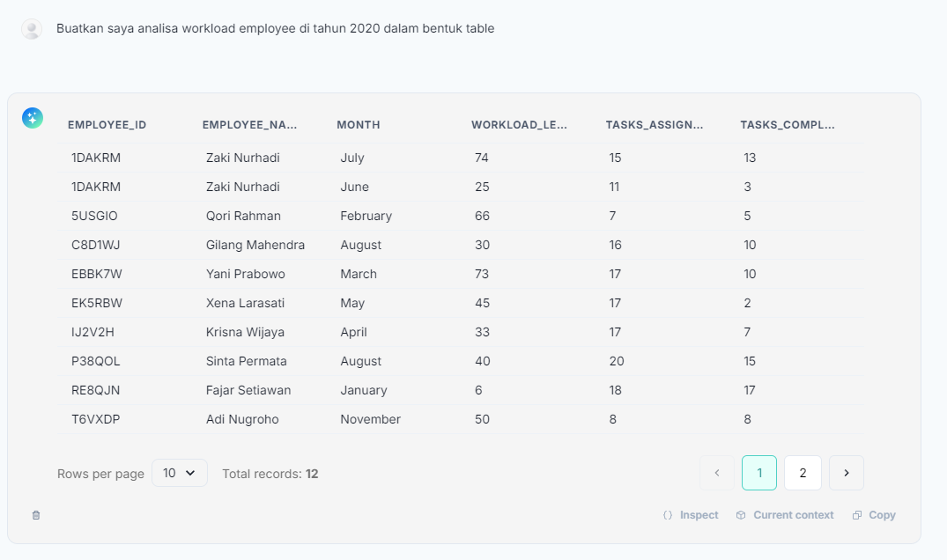947x560 pixels.
Task: Click the Inspect braces icon
Action: coord(668,515)
